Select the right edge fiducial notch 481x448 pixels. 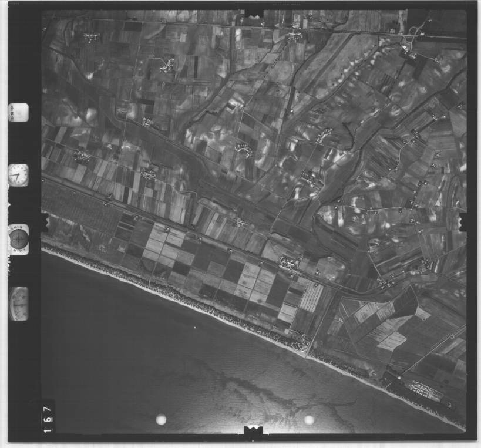(x=463, y=222)
